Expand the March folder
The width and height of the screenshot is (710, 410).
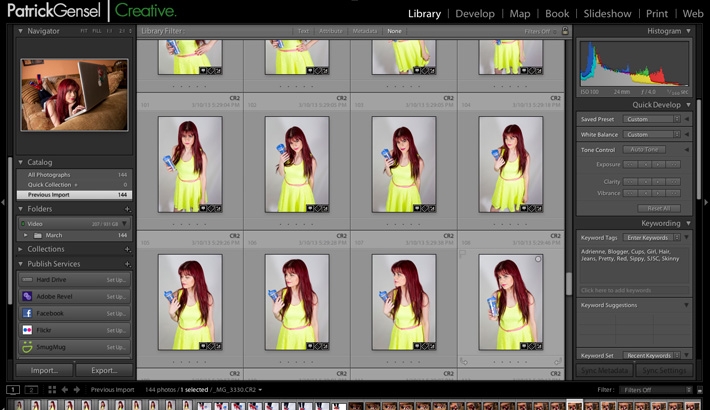[x=25, y=236]
